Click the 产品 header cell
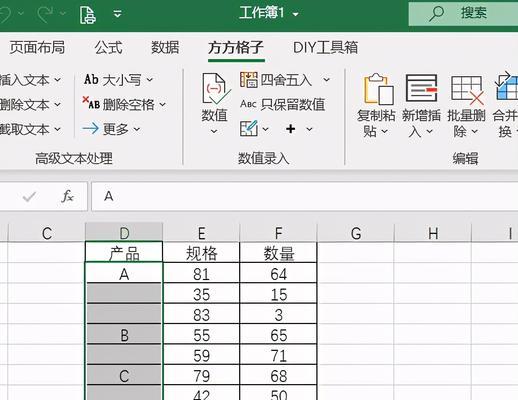The height and width of the screenshot is (400, 518). point(124,253)
